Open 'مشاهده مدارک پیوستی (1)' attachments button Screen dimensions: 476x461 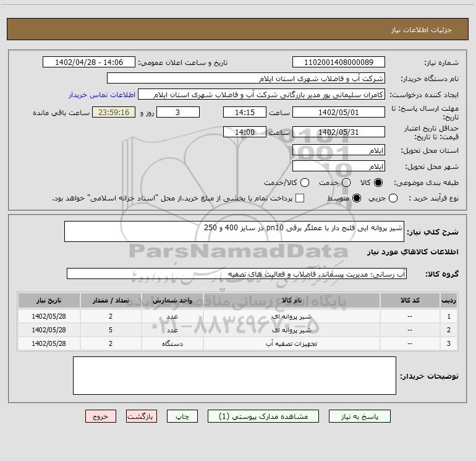263,416
